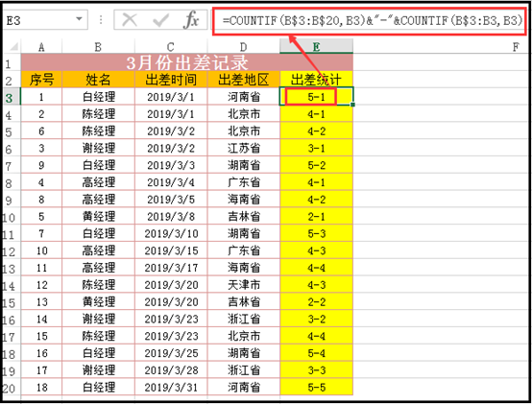
Task: Select row 12 header
Action: click(11, 251)
